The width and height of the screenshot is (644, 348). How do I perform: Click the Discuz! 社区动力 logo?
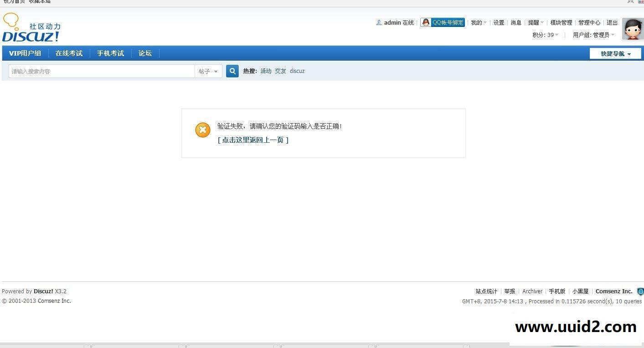click(30, 27)
